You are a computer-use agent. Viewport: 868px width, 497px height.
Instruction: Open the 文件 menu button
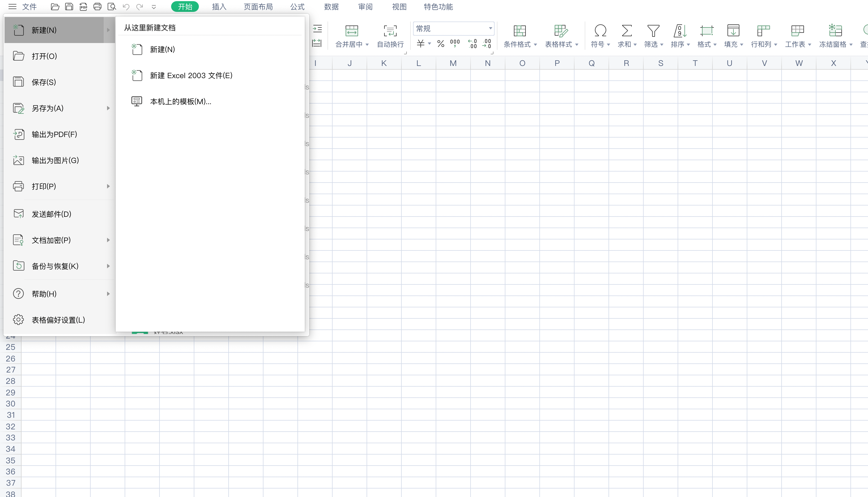point(29,7)
